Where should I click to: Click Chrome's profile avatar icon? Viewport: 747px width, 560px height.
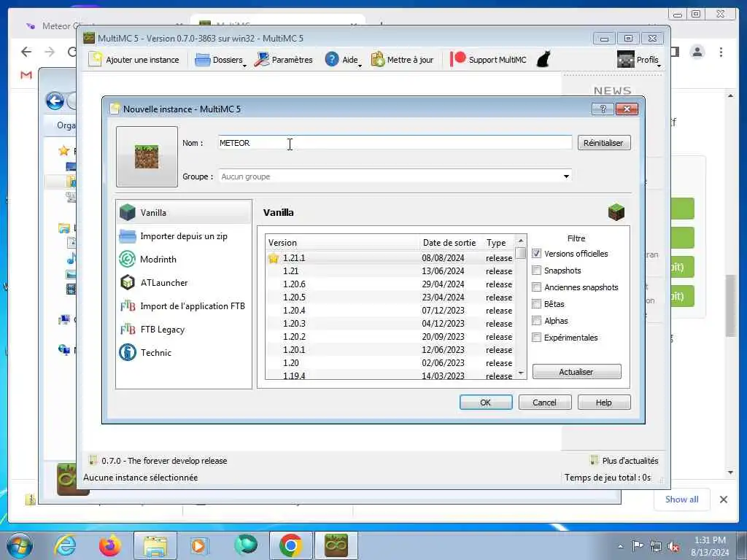697,52
